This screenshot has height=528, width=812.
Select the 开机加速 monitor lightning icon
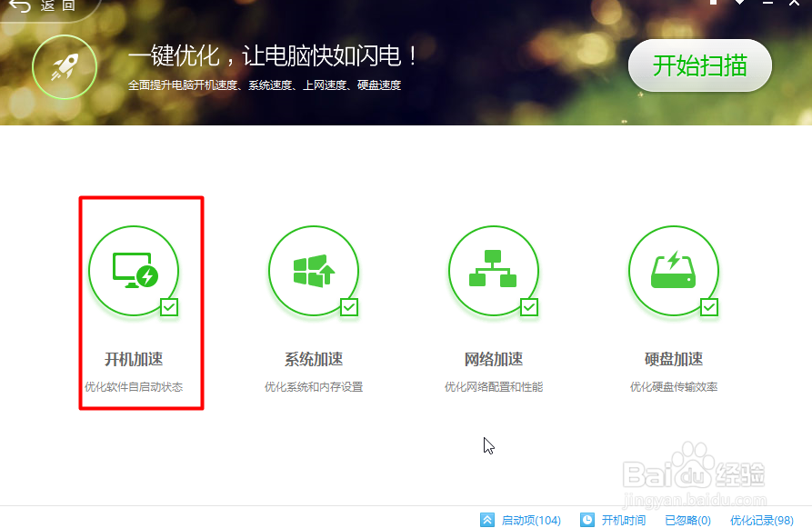pos(134,270)
